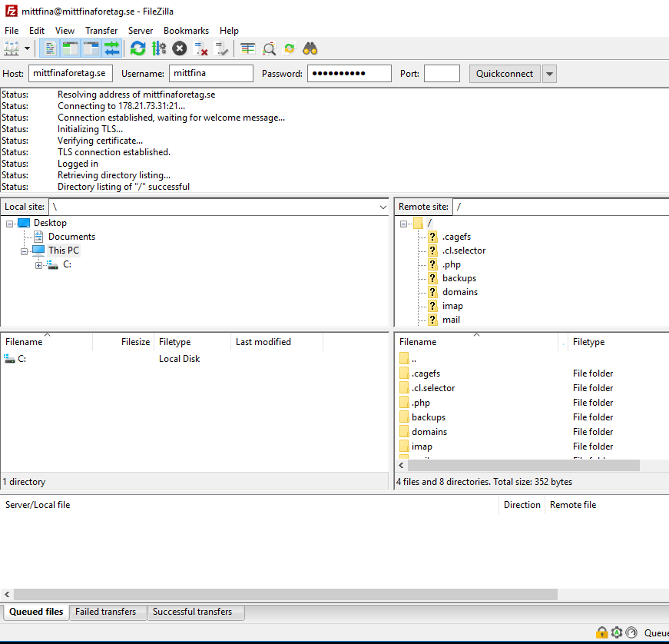Toggle remote directory tree display
Image resolution: width=669 pixels, height=644 pixels.
click(x=91, y=48)
